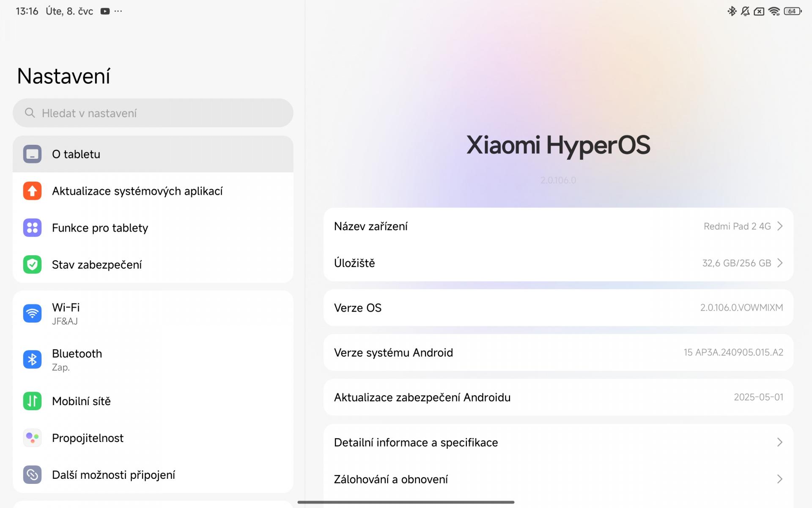Open Mobilní sítě settings
The height and width of the screenshot is (508, 812).
coord(153,401)
